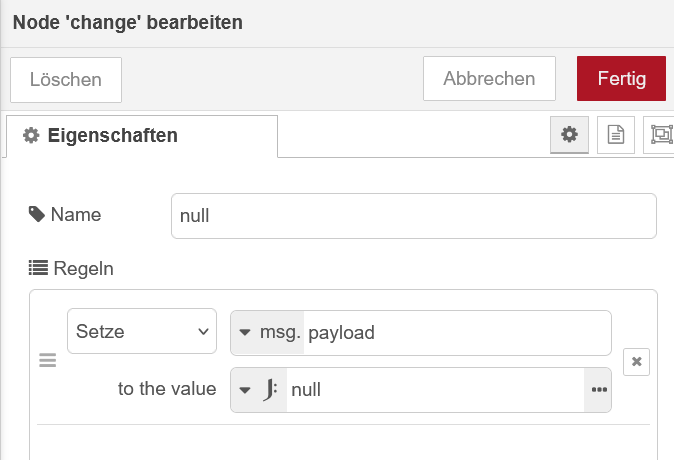Image resolution: width=674 pixels, height=460 pixels.
Task: Confirm changes with the Fertig button
Action: tap(621, 79)
